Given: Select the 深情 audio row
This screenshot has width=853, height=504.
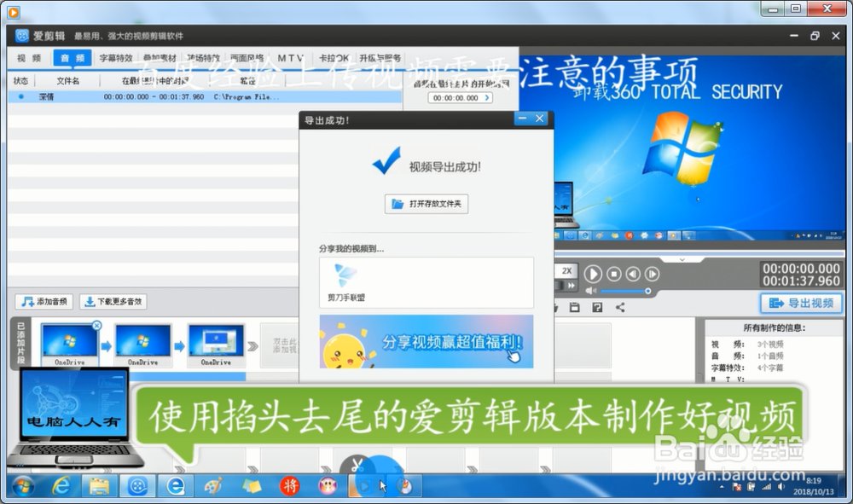Looking at the screenshot, I should click(x=205, y=96).
